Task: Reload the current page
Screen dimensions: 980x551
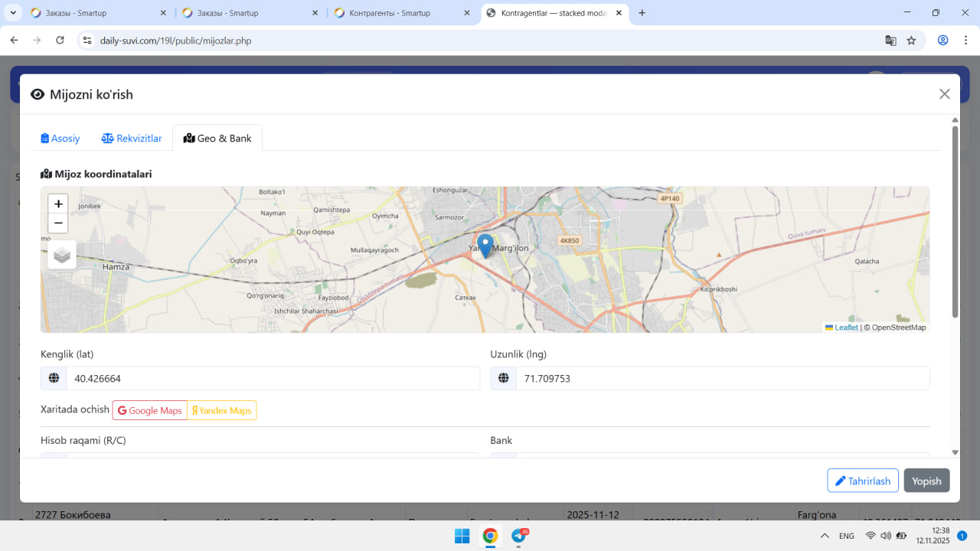Action: (60, 41)
